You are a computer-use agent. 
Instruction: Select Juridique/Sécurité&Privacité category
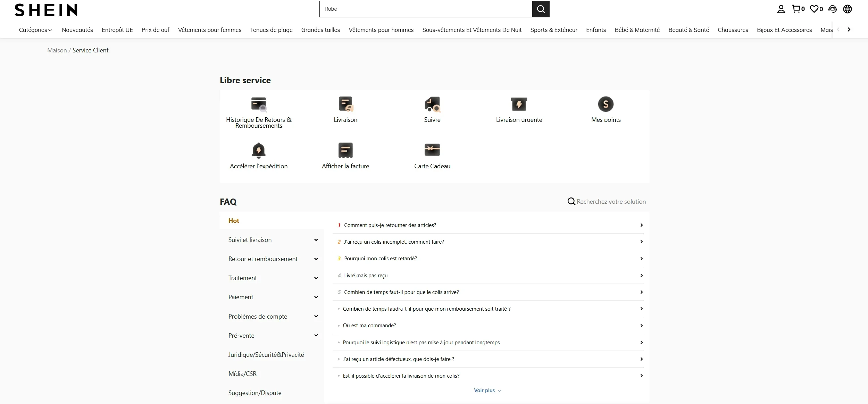266,355
